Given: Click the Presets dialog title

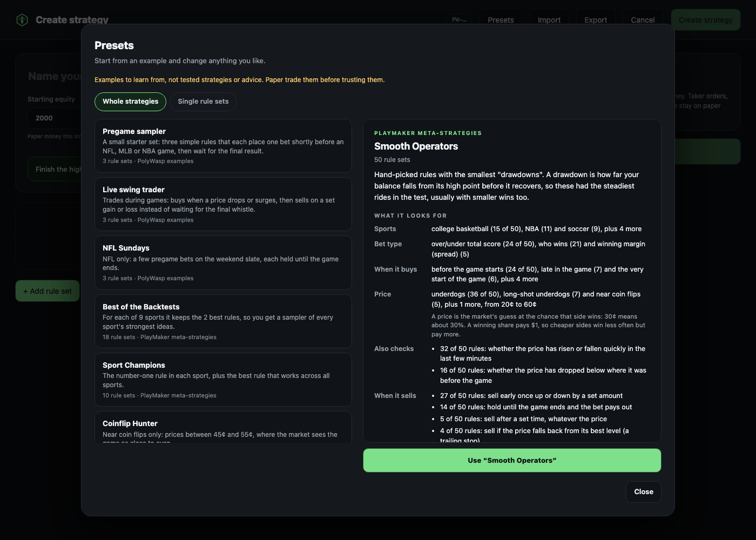Looking at the screenshot, I should point(114,45).
